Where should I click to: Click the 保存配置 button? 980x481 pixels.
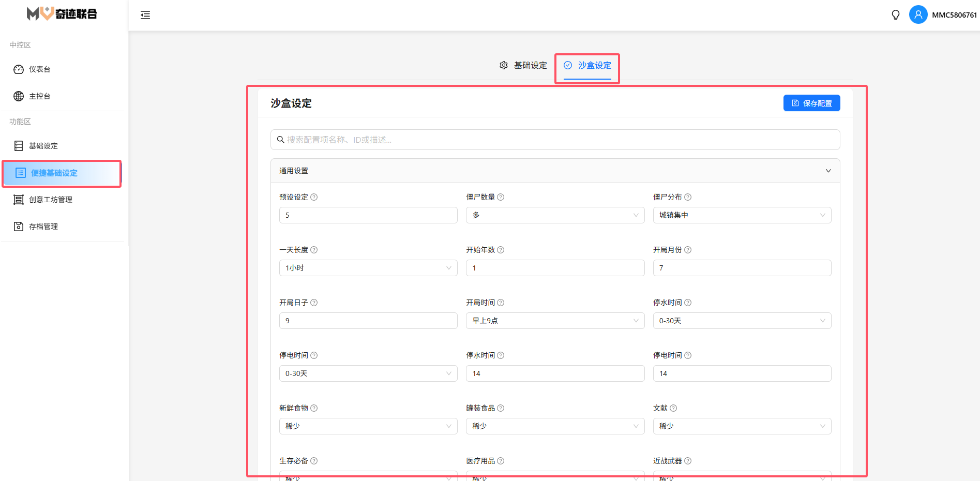[811, 103]
